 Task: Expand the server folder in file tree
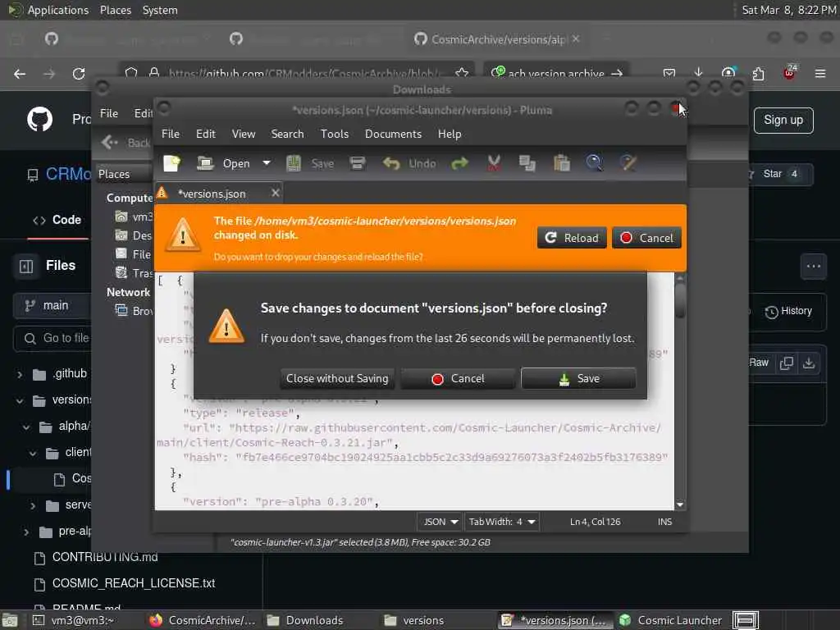33,505
